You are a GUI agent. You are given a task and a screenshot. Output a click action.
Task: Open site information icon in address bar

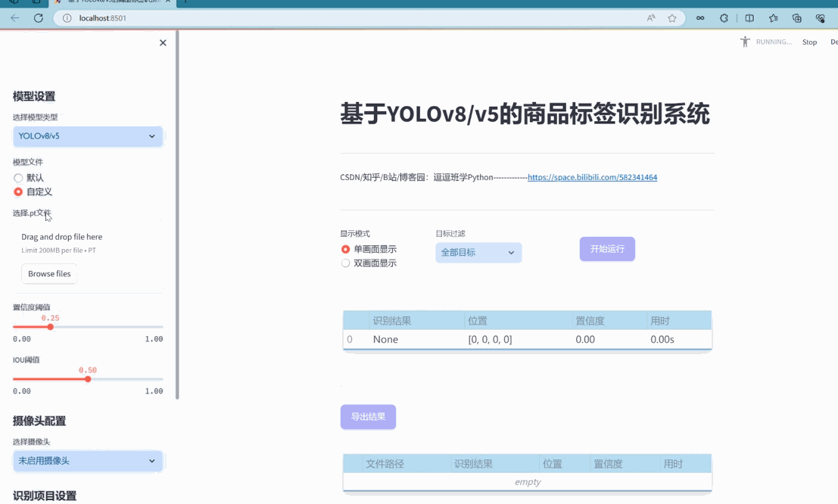point(67,18)
